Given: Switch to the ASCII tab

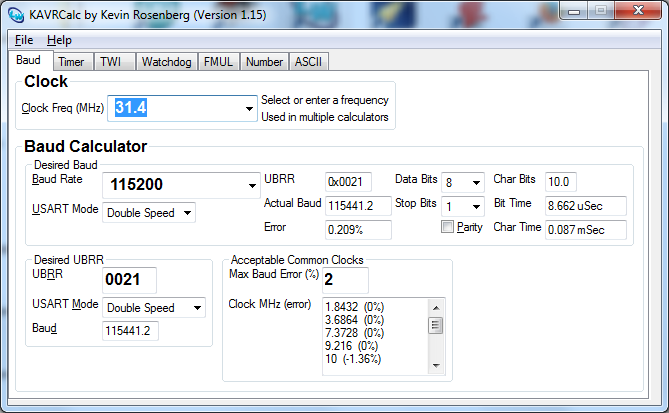Looking at the screenshot, I should click(x=308, y=62).
